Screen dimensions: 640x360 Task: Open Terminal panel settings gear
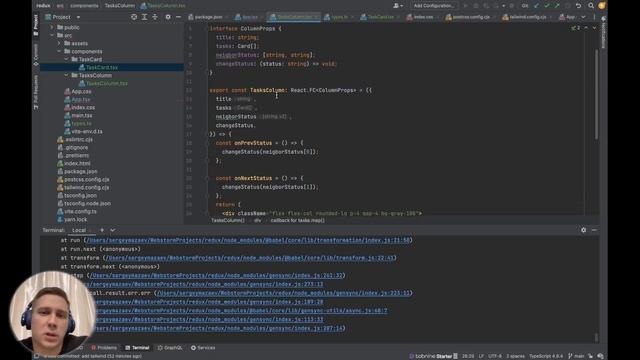[583, 230]
